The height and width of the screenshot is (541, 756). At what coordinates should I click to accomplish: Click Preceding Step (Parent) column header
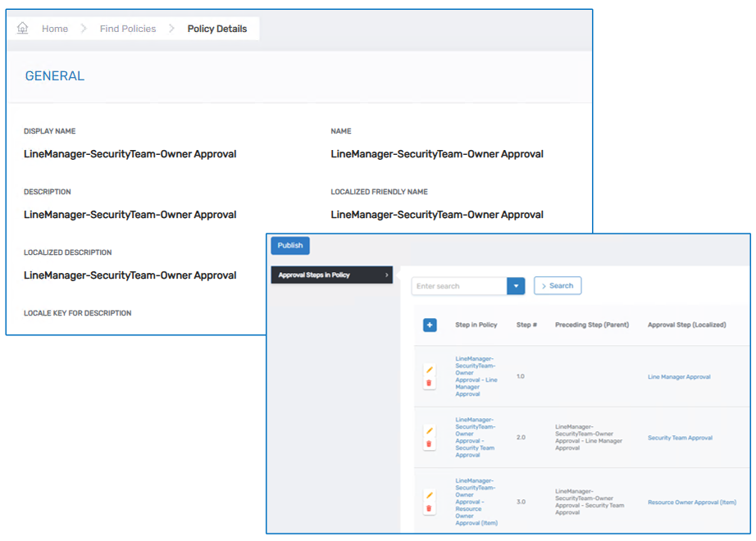tap(591, 325)
